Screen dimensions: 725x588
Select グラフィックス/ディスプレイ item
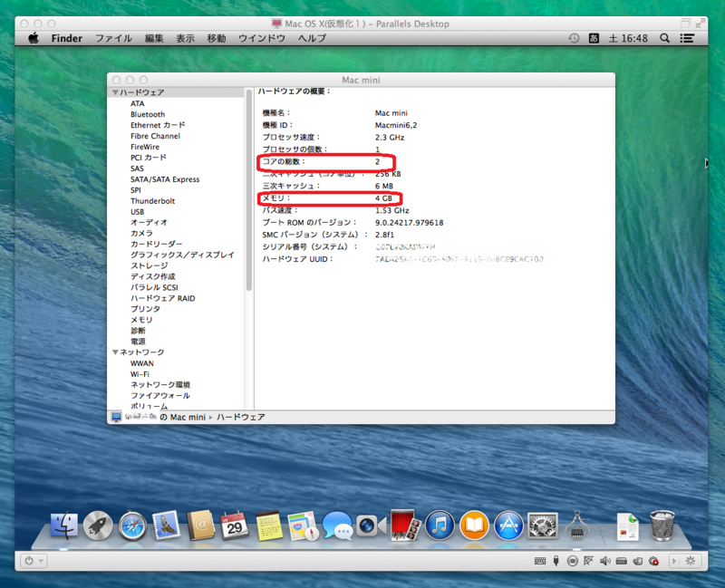[182, 255]
